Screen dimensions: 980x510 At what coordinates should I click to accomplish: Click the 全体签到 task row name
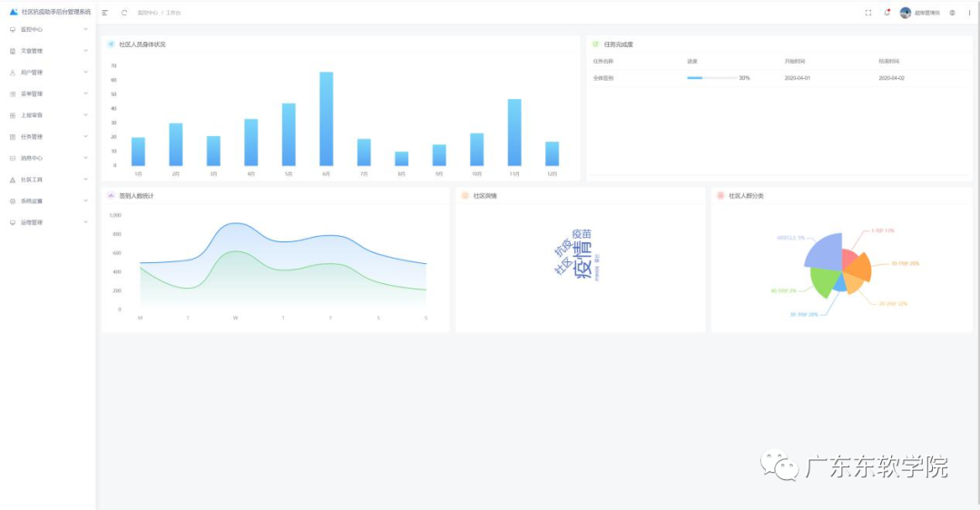pos(603,78)
